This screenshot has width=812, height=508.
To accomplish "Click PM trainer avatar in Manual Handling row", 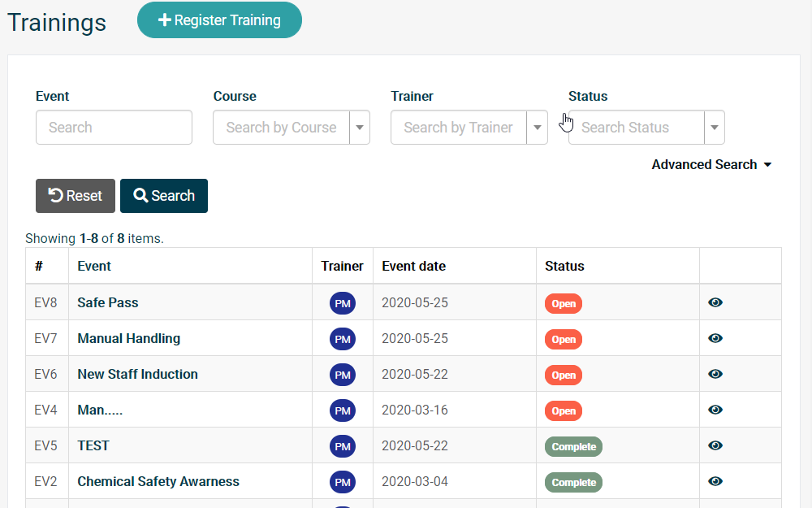I will (343, 339).
